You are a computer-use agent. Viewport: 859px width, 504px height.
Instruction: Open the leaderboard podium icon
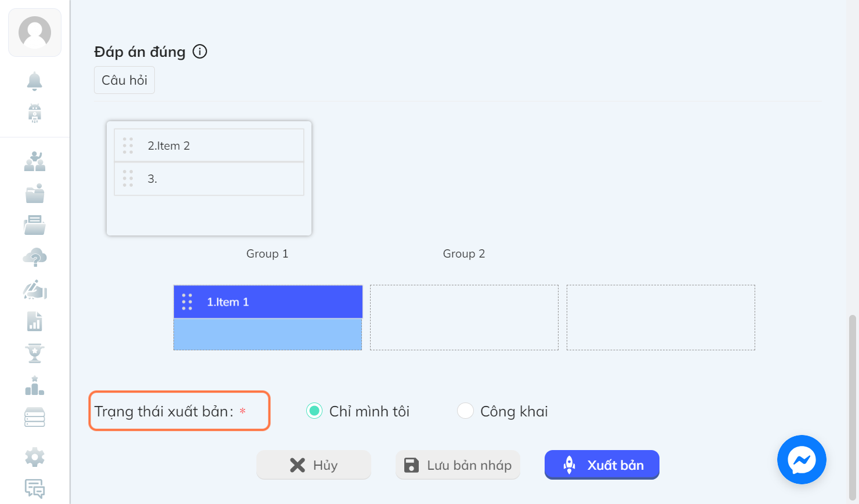click(35, 386)
